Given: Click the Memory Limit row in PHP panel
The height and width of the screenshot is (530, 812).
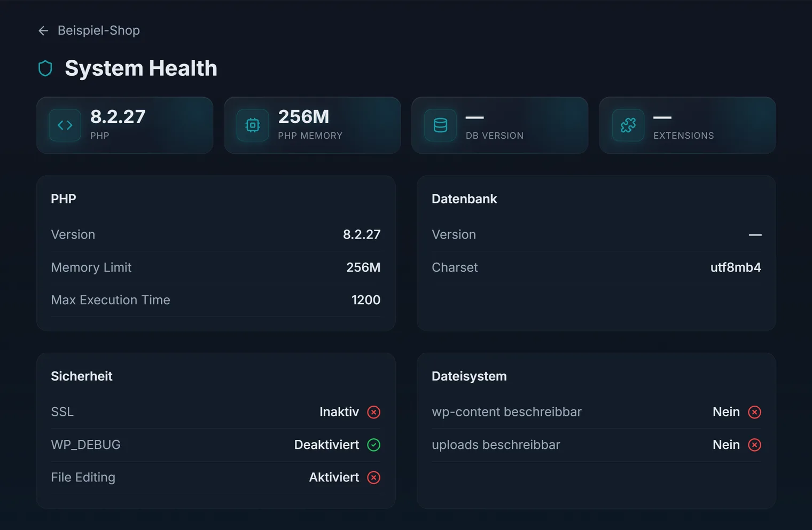Looking at the screenshot, I should coord(216,267).
